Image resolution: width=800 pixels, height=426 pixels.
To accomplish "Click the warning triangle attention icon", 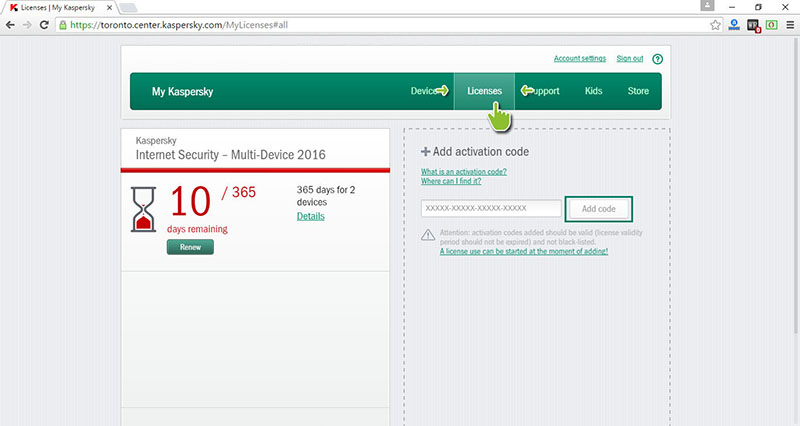I will (428, 235).
